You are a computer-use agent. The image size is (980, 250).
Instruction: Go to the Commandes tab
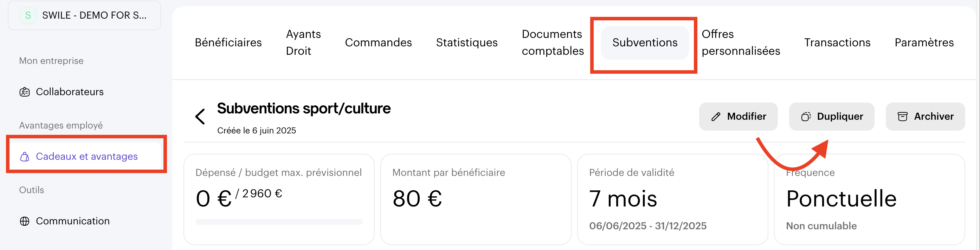pyautogui.click(x=378, y=42)
